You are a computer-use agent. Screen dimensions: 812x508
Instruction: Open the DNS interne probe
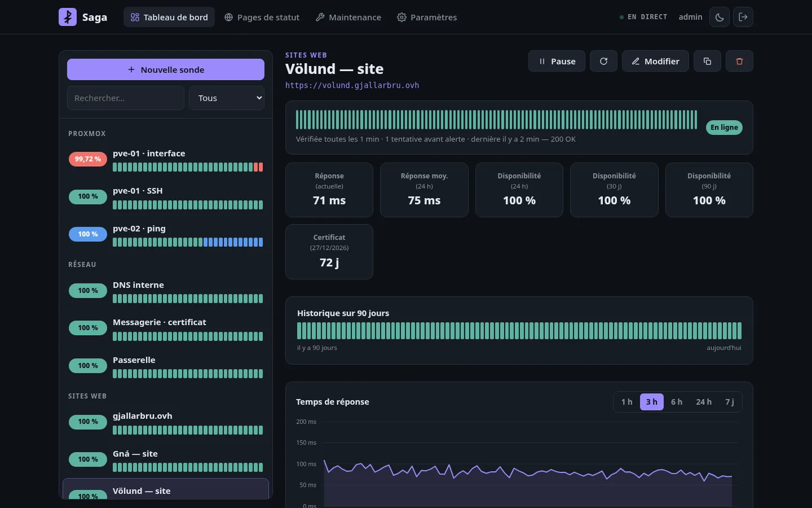pyautogui.click(x=166, y=291)
